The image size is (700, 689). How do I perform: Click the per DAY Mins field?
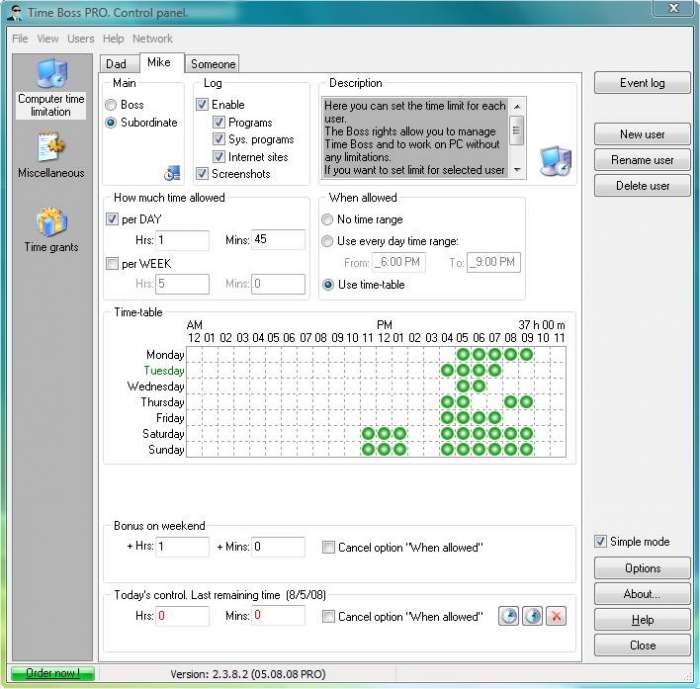click(x=278, y=240)
